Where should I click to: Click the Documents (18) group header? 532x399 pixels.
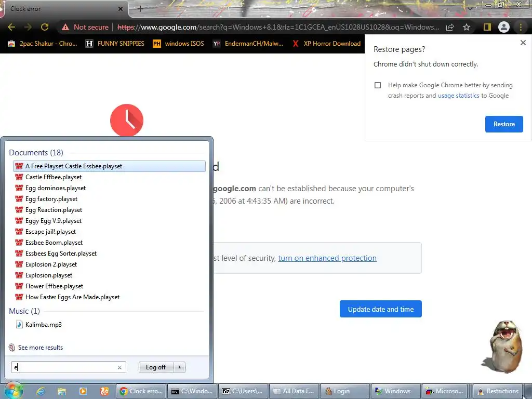36,153
